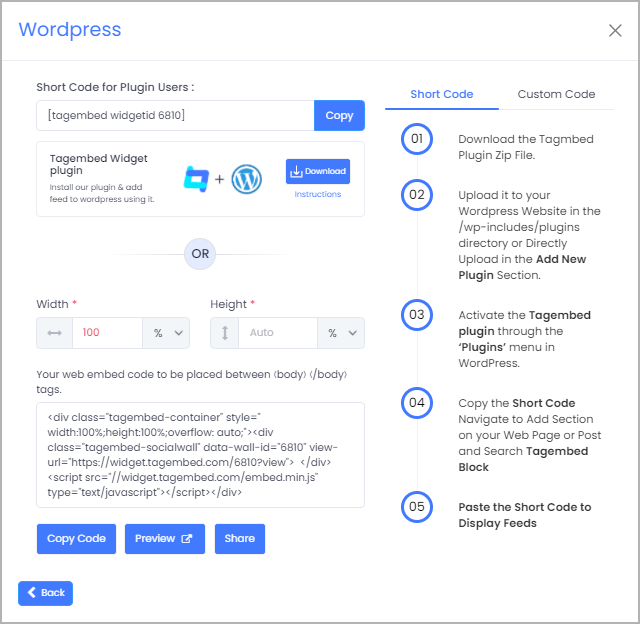Click the step 02 circle
The image size is (640, 624).
click(417, 195)
